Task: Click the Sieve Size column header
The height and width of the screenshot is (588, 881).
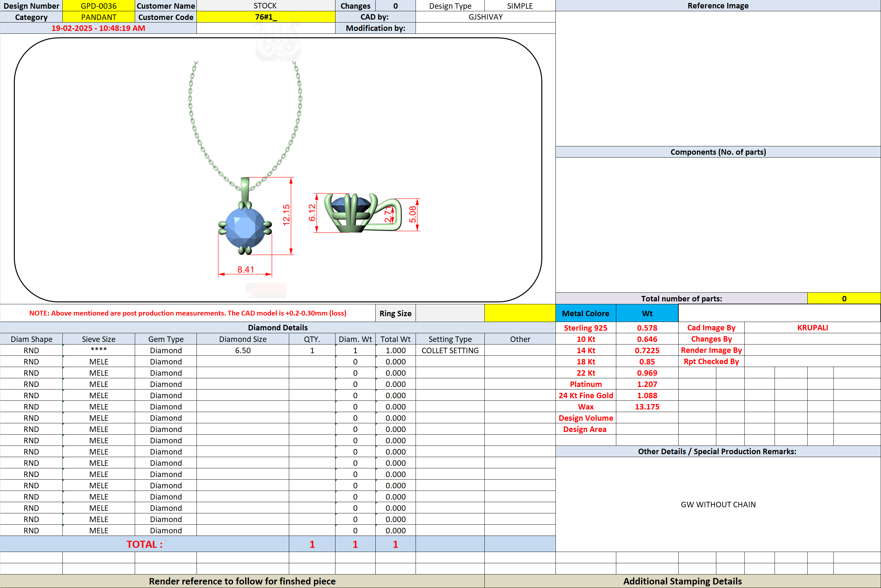Action: pyautogui.click(x=99, y=339)
